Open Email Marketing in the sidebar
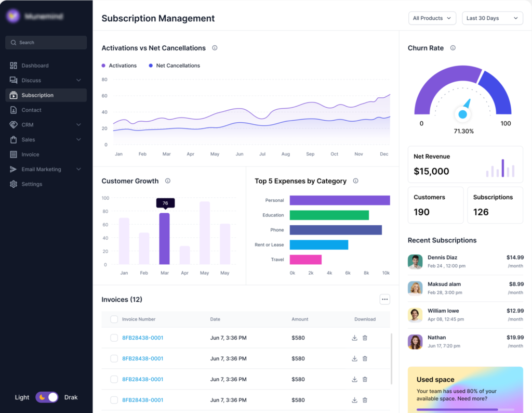Screen dimensions: 532x413 tap(41, 170)
